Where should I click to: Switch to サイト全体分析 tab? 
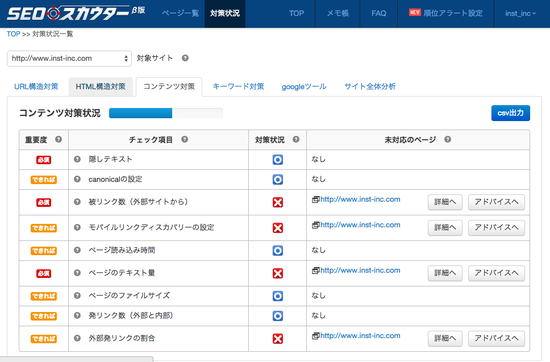pos(370,87)
